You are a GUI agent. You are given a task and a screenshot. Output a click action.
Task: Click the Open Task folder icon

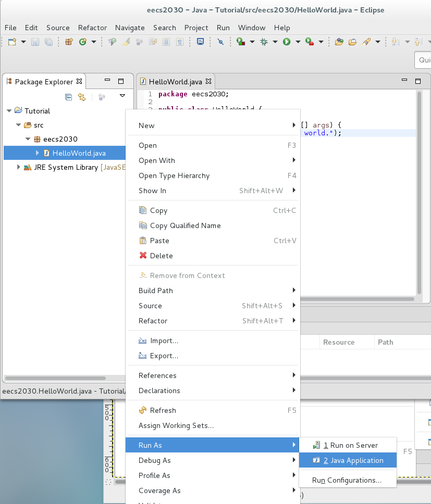pyautogui.click(x=352, y=42)
